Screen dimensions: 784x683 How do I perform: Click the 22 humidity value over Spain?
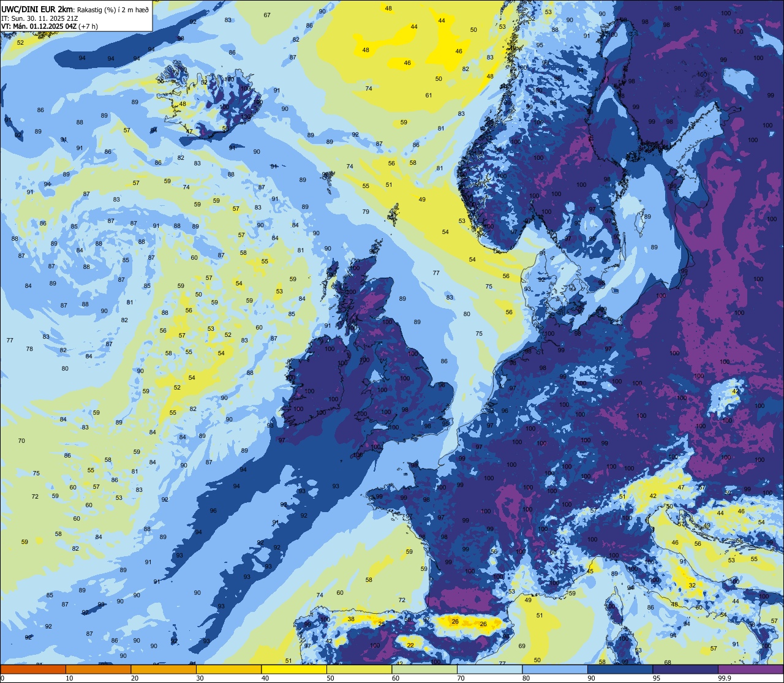pyautogui.click(x=410, y=645)
